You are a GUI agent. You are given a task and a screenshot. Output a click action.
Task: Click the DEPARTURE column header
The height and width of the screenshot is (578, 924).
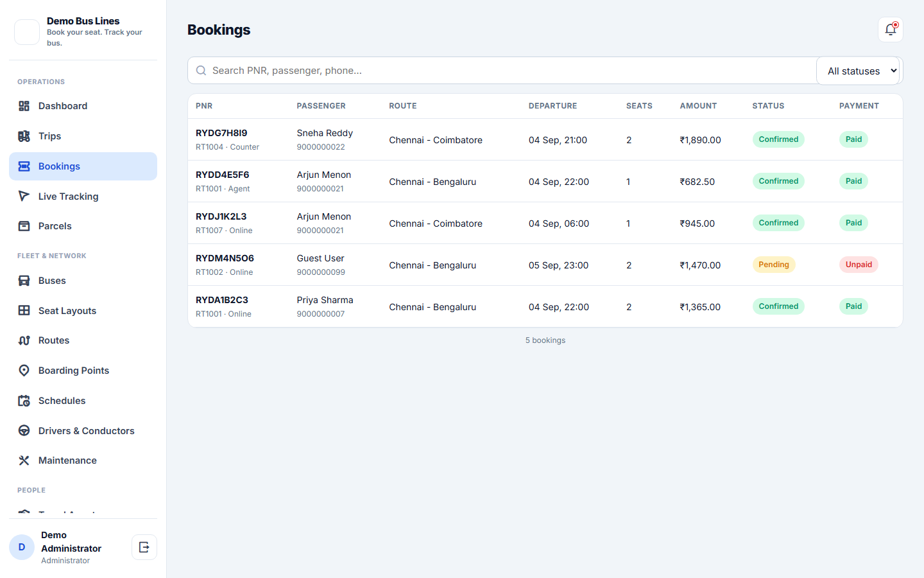(x=552, y=106)
